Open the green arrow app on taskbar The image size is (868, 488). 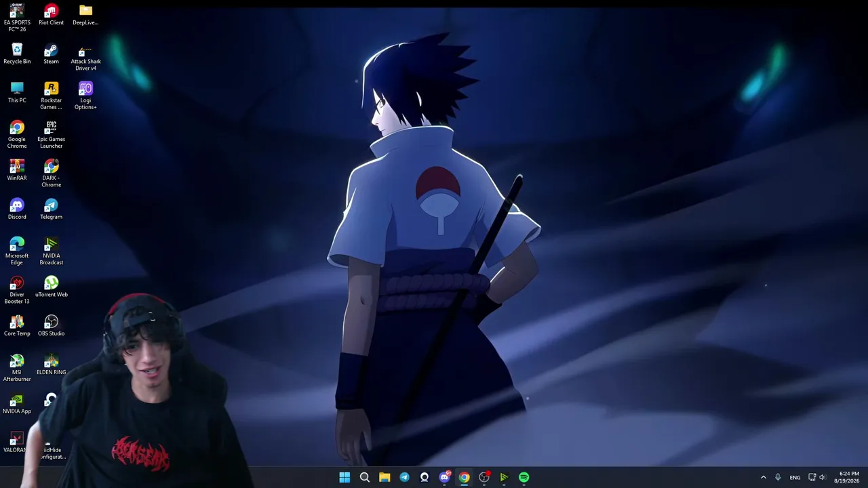[504, 477]
